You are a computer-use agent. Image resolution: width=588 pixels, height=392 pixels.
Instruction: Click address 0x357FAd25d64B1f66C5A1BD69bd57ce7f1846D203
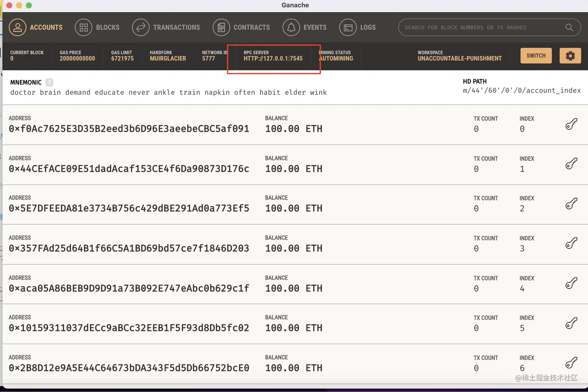[x=129, y=248]
